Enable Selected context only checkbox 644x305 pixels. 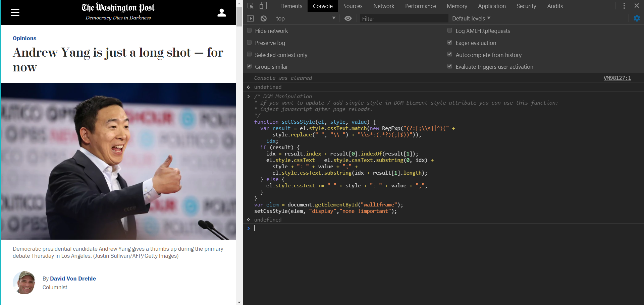(x=249, y=54)
